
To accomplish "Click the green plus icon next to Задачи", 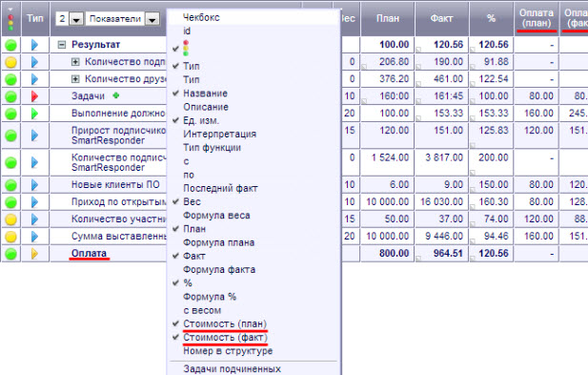I will click(x=116, y=95).
